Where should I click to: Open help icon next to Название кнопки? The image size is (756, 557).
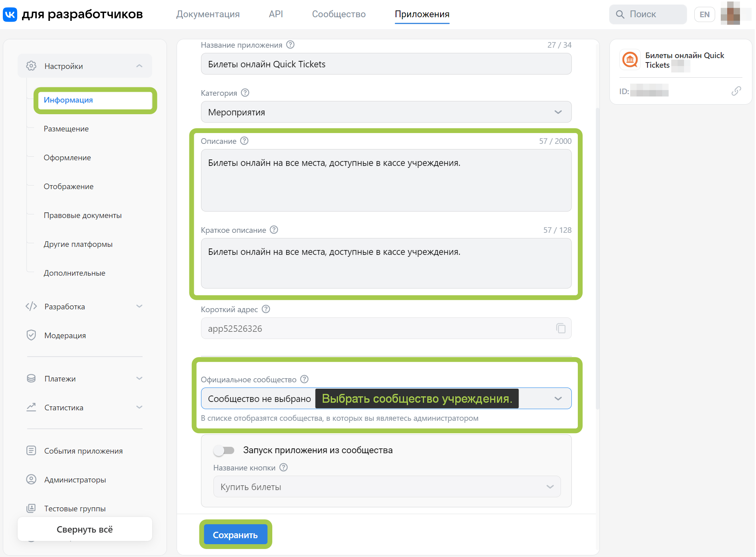(283, 467)
